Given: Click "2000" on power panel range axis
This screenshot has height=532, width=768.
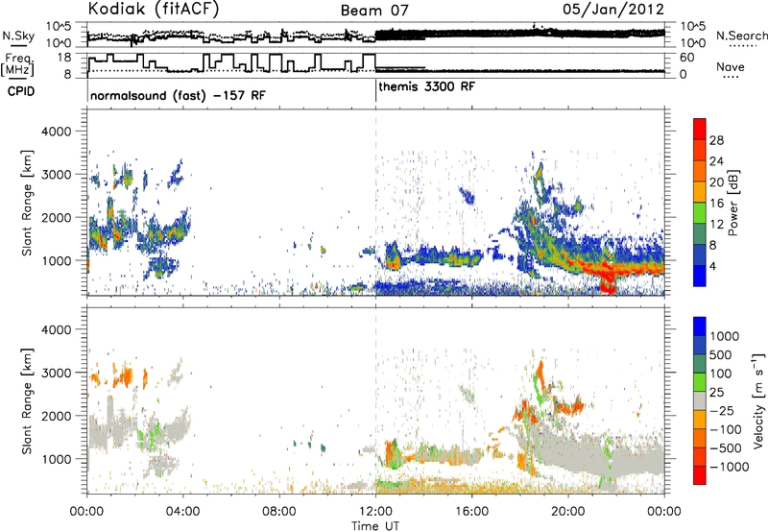Looking at the screenshot, I should (x=57, y=217).
